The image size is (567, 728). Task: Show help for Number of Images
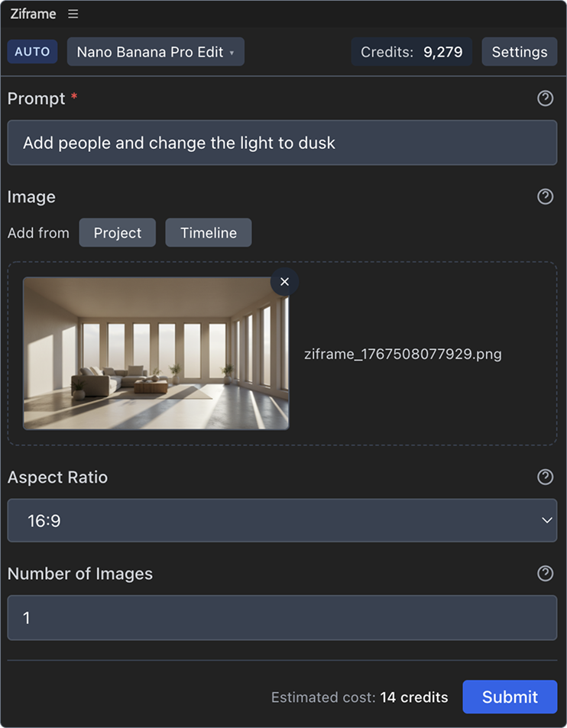(545, 574)
